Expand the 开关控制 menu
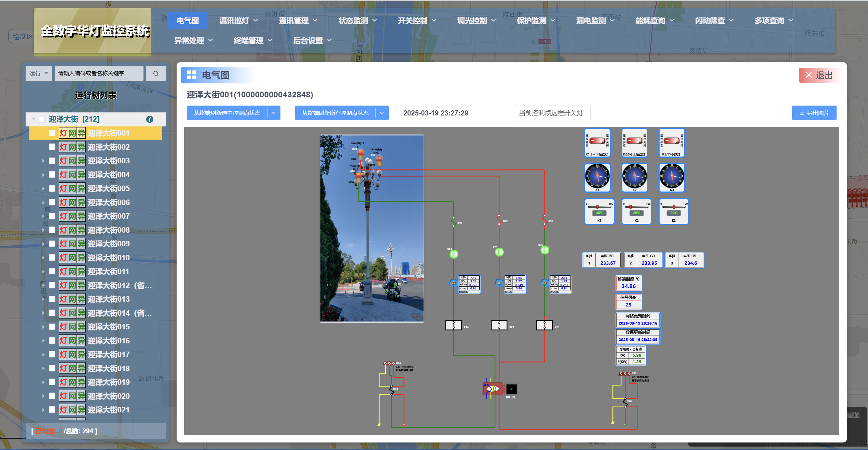 pos(417,21)
